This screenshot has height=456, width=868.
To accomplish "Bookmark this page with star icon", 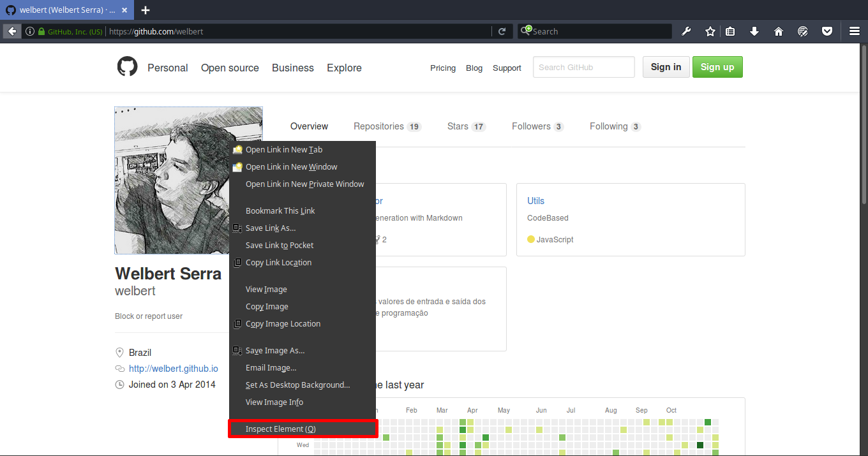I will (x=710, y=31).
